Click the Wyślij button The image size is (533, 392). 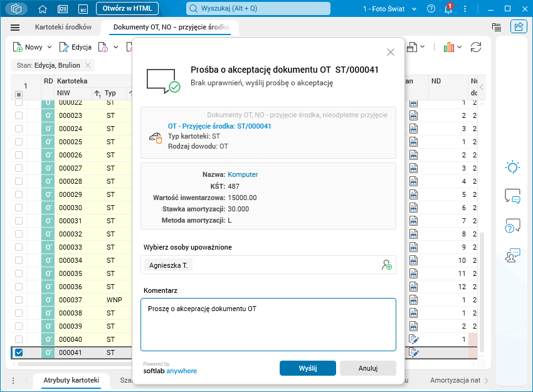pyautogui.click(x=308, y=368)
